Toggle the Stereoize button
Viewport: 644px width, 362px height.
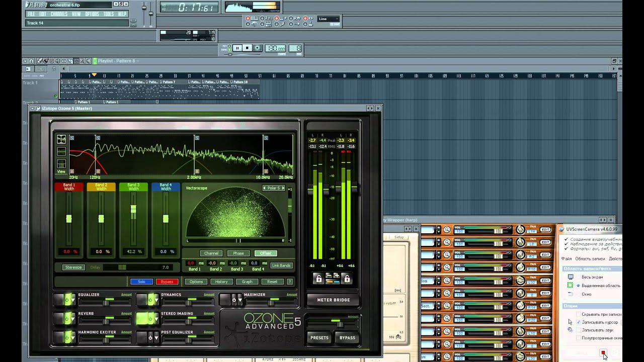[73, 267]
